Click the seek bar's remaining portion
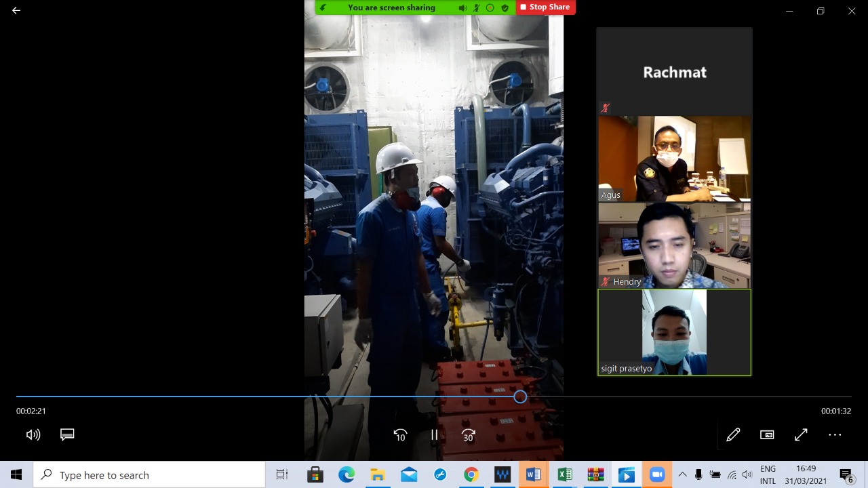868x488 pixels. pos(688,396)
